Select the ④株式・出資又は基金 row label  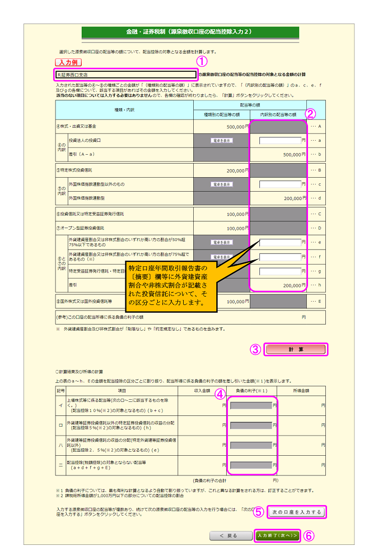tap(76, 126)
